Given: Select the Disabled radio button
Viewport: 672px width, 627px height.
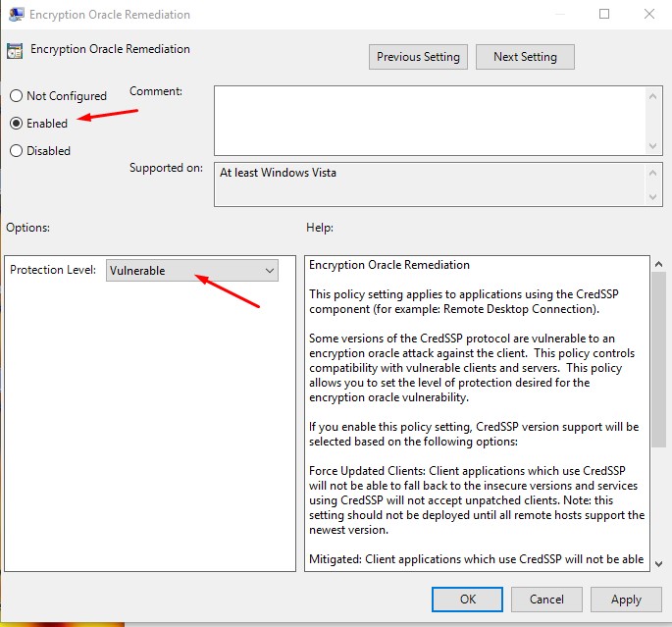Looking at the screenshot, I should [16, 151].
